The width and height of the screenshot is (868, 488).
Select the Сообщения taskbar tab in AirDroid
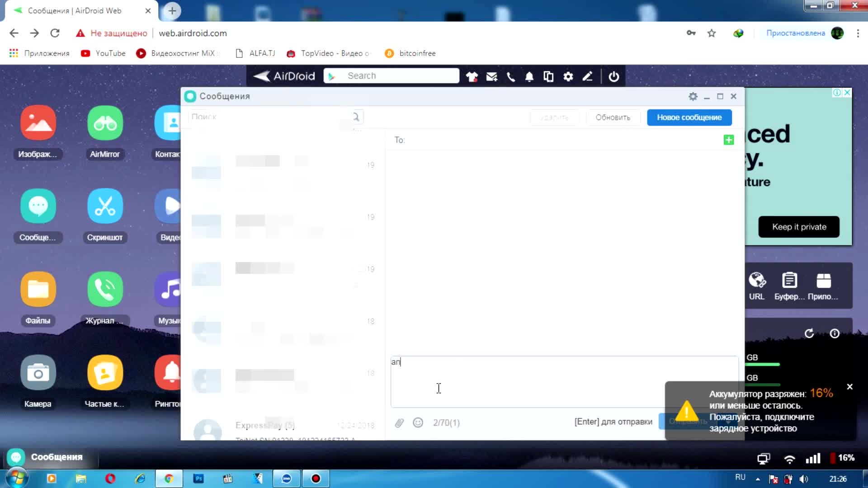50,457
